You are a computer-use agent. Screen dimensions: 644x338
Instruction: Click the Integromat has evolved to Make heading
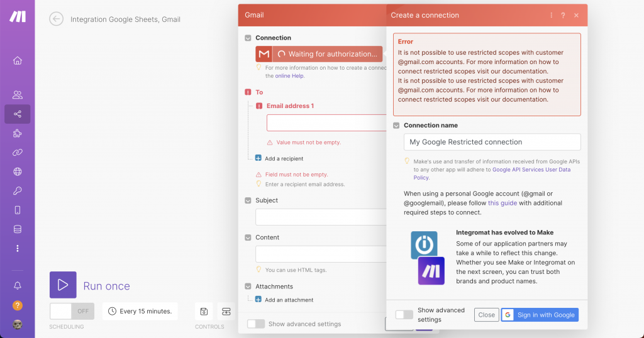(x=505, y=232)
